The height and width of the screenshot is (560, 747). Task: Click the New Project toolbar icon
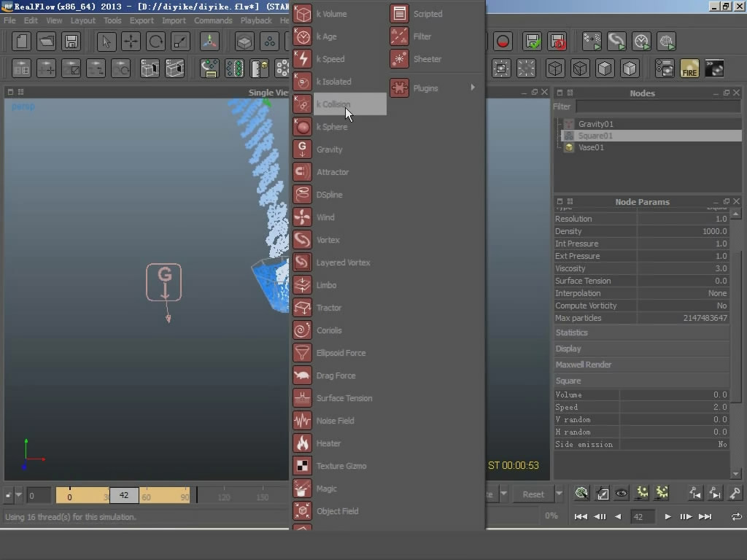click(x=21, y=42)
